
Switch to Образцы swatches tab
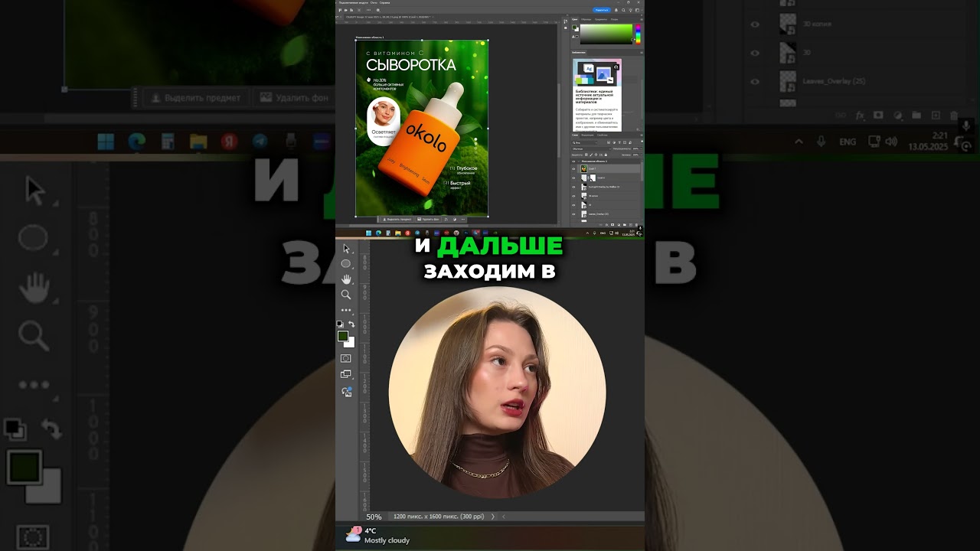(586, 19)
